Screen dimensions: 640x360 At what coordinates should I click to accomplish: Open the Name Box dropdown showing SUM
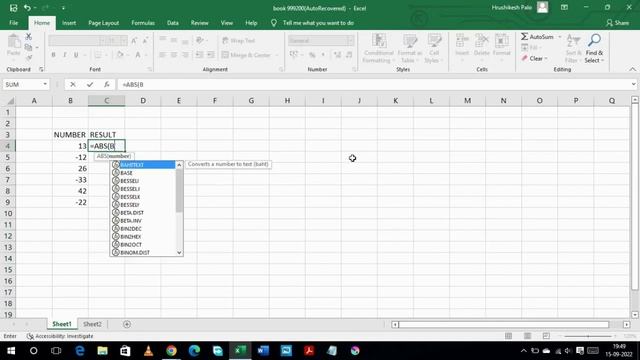click(45, 84)
